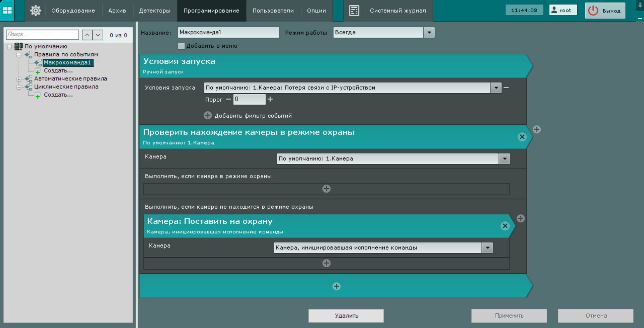Click the search field in tree panel
644x328 pixels.
tap(43, 35)
